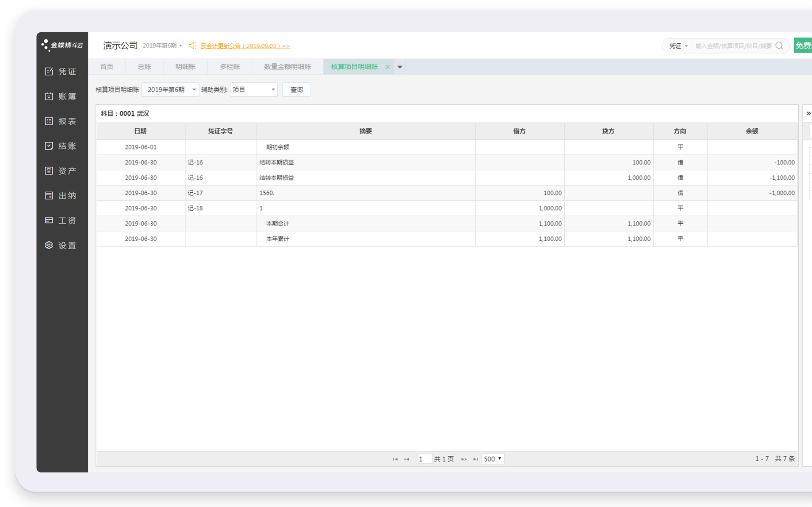Click the search magnifier icon

click(779, 46)
